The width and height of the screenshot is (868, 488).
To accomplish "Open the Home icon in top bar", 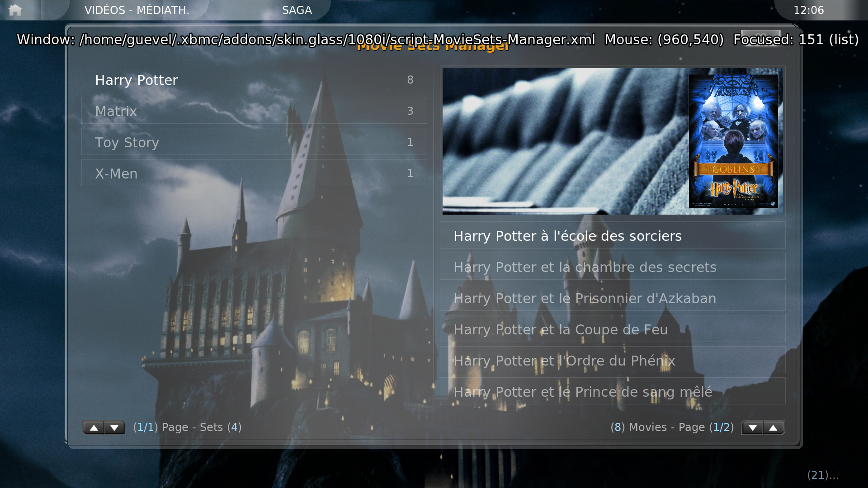I will click(x=15, y=10).
